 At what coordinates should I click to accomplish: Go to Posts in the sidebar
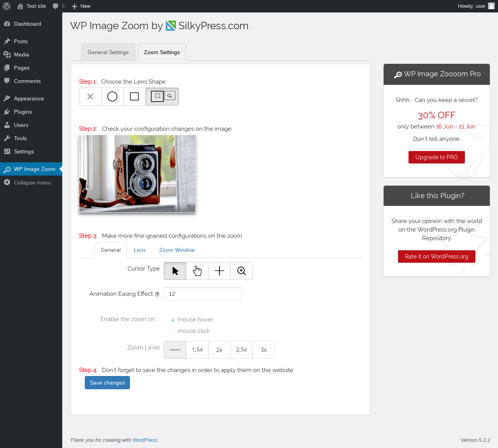pos(31,41)
